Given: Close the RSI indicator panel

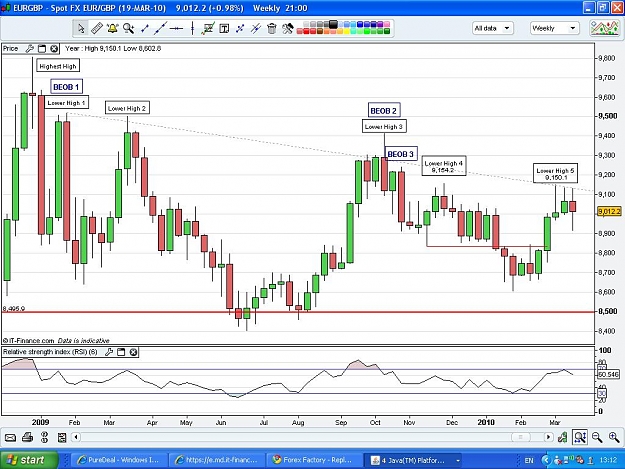Looking at the screenshot, I should point(134,352).
